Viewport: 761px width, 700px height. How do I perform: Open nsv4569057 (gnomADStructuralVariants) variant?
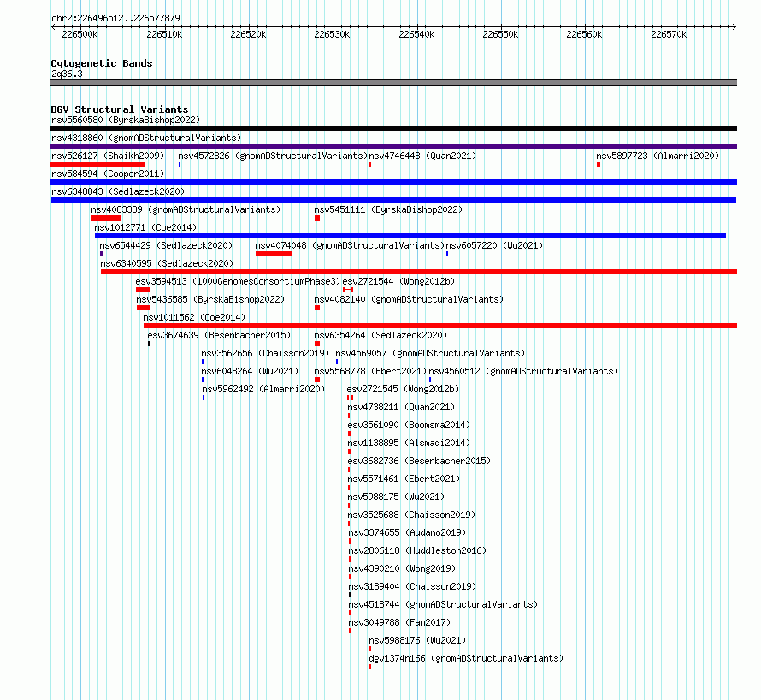coord(430,353)
